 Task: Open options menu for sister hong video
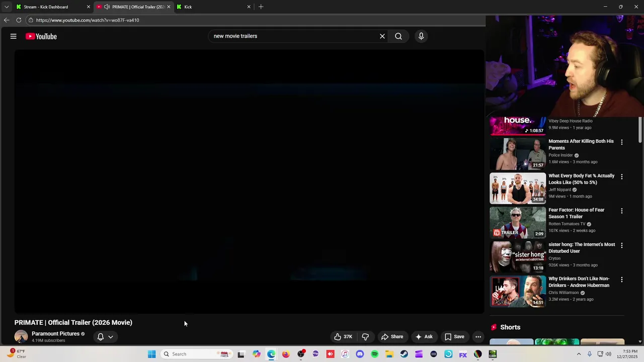[x=622, y=245]
